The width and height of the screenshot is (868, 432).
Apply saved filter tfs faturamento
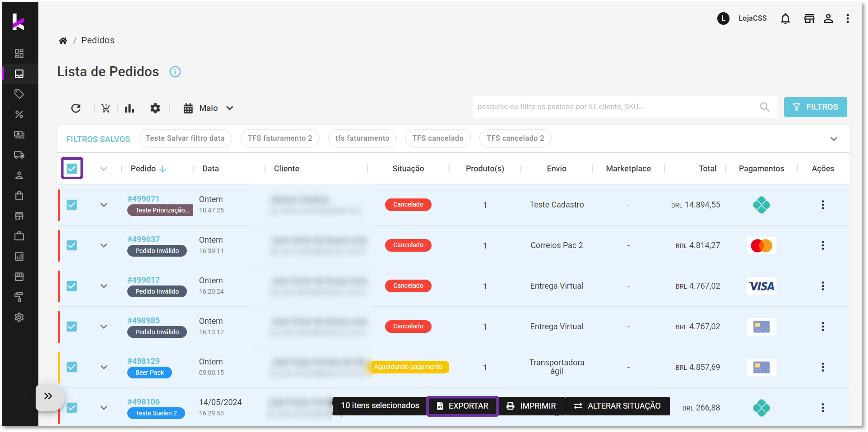[362, 138]
